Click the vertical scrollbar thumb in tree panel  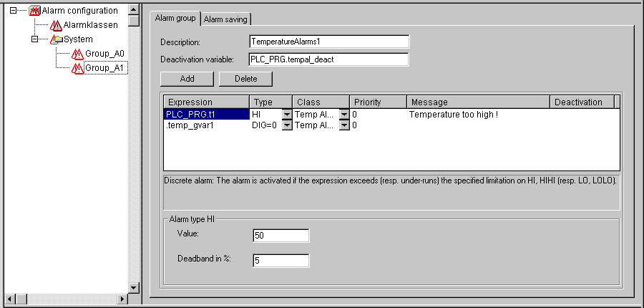[x=134, y=20]
